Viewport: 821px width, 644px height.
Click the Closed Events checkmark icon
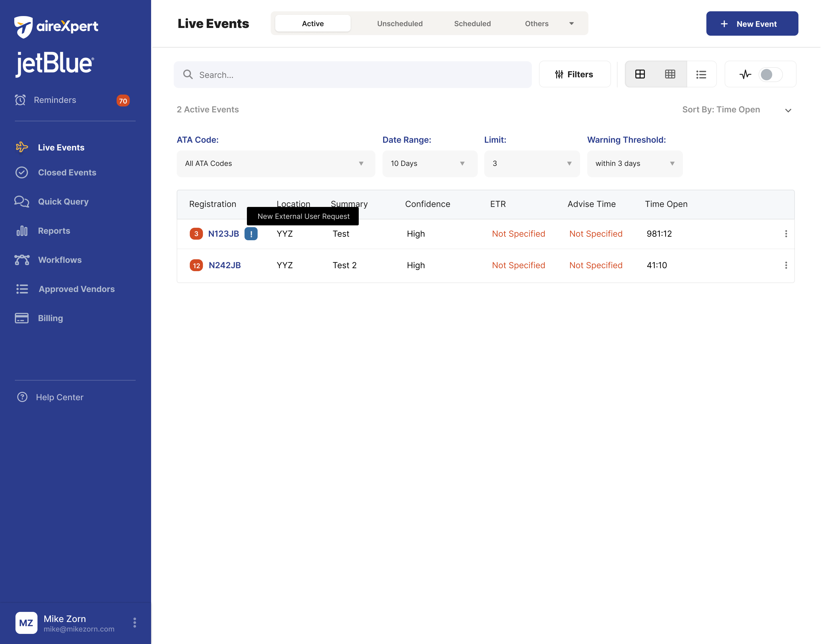[x=21, y=172]
